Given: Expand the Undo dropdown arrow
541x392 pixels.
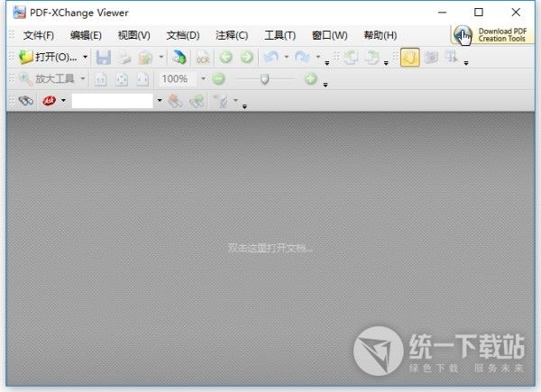Looking at the screenshot, I should coord(286,56).
